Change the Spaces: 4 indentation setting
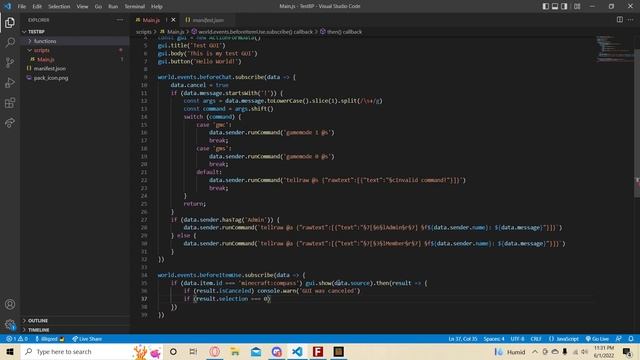The width and height of the screenshot is (640, 360). tap(494, 339)
